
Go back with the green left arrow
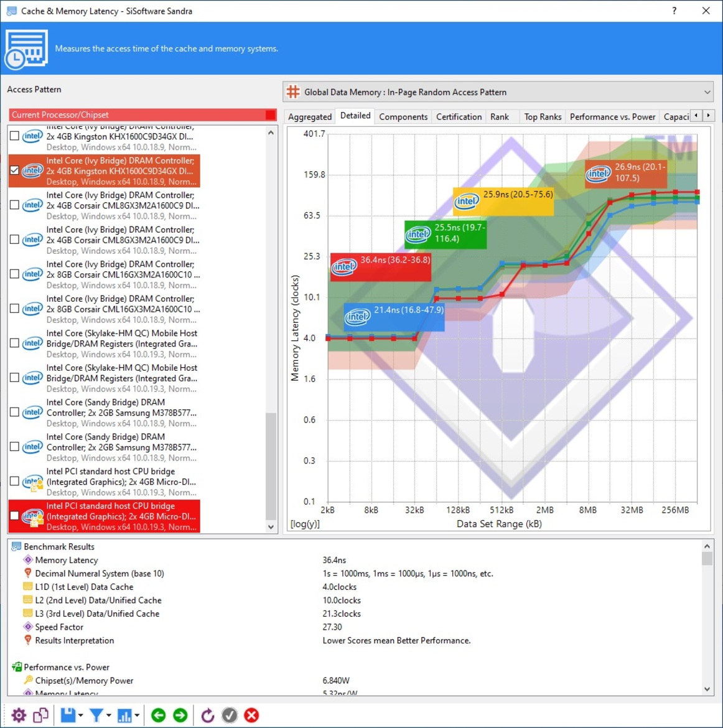tap(158, 715)
